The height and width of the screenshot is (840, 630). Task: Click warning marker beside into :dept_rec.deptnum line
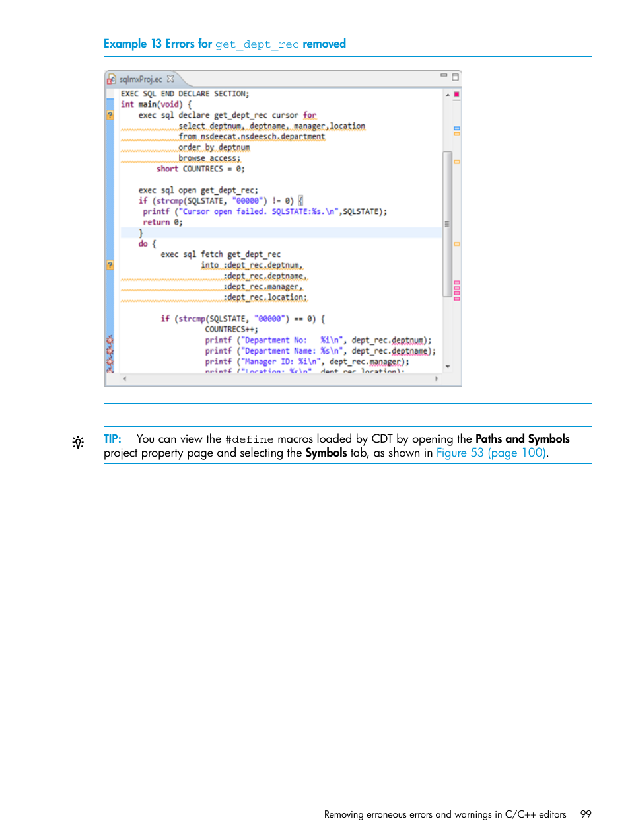(110, 265)
